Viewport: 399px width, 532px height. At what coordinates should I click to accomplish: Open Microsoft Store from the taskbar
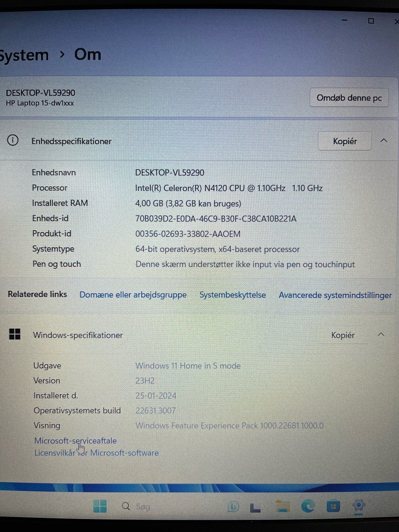click(x=333, y=506)
